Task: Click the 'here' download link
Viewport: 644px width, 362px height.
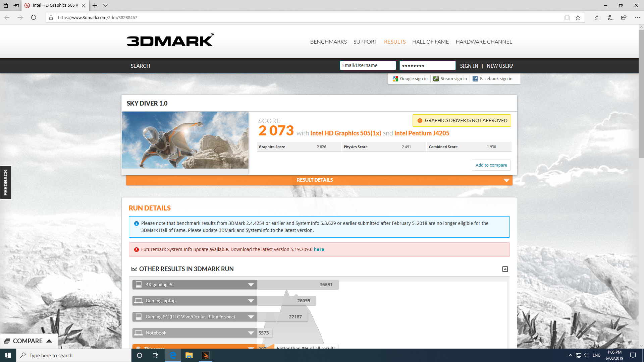Action: pyautogui.click(x=319, y=249)
